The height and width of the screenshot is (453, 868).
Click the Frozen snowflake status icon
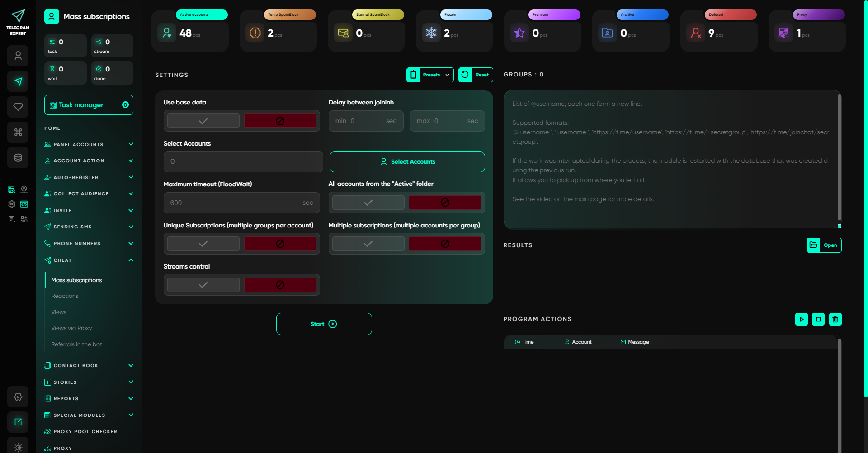pyautogui.click(x=431, y=33)
